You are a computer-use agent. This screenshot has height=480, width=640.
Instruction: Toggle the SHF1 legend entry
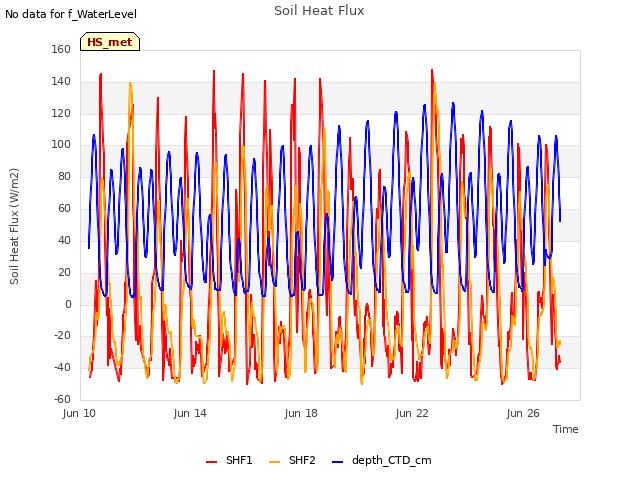pyautogui.click(x=229, y=460)
